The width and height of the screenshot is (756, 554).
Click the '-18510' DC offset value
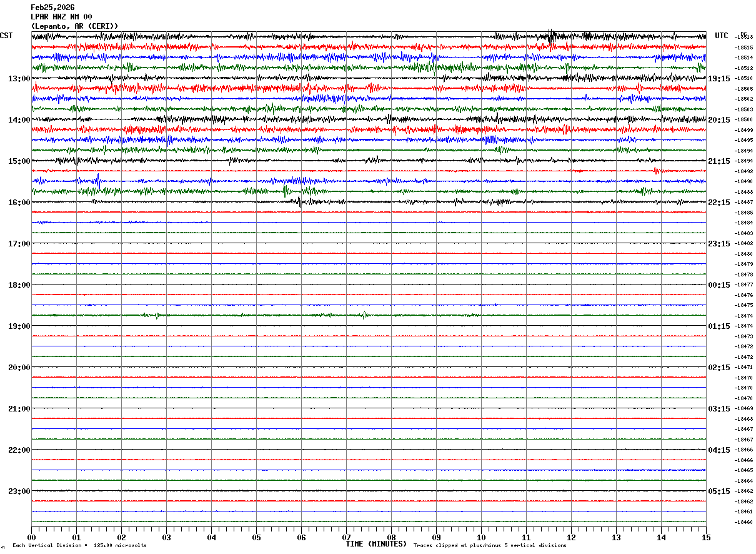coord(744,79)
